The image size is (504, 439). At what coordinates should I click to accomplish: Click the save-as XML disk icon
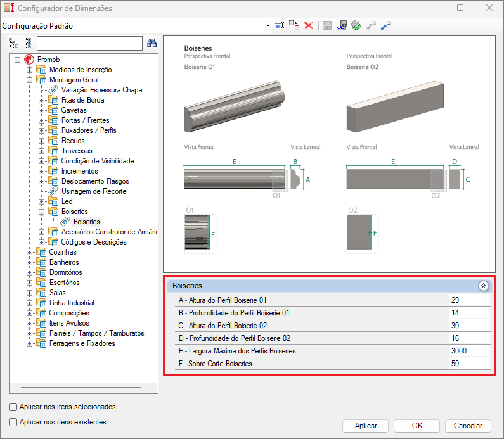pyautogui.click(x=341, y=25)
